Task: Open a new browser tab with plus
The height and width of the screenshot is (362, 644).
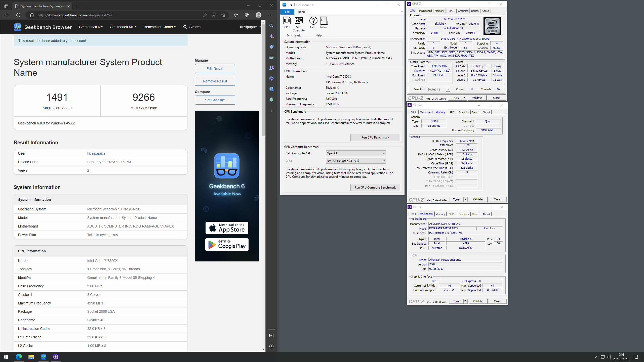Action: (77, 6)
